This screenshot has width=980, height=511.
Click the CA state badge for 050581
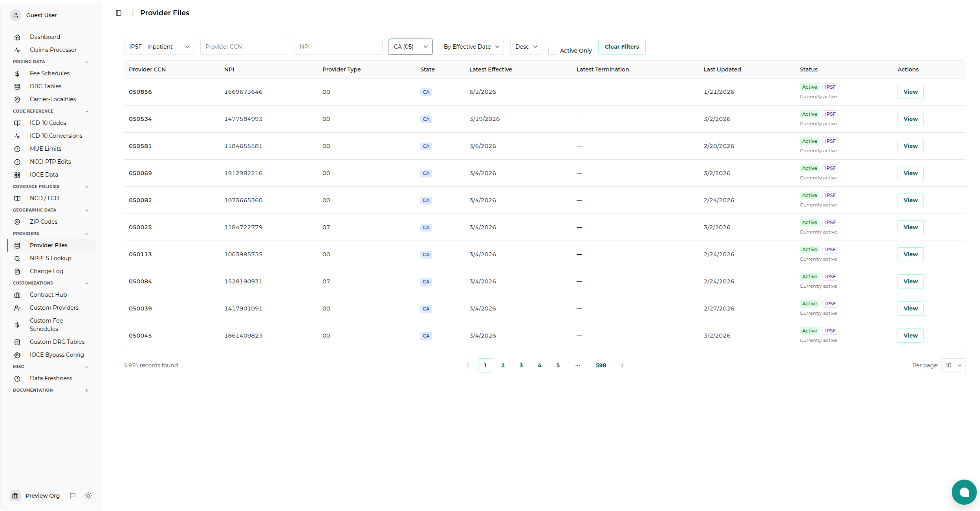pyautogui.click(x=426, y=146)
